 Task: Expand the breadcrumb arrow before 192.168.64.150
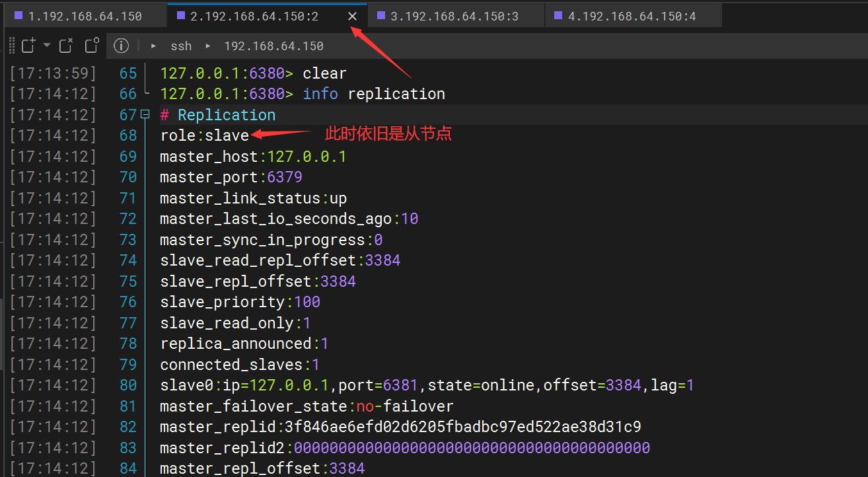[207, 46]
